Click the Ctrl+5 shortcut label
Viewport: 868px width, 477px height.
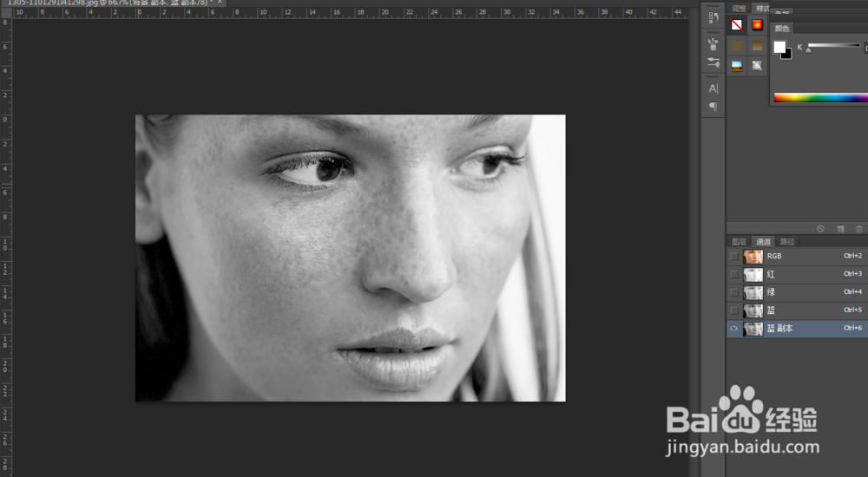coord(852,310)
